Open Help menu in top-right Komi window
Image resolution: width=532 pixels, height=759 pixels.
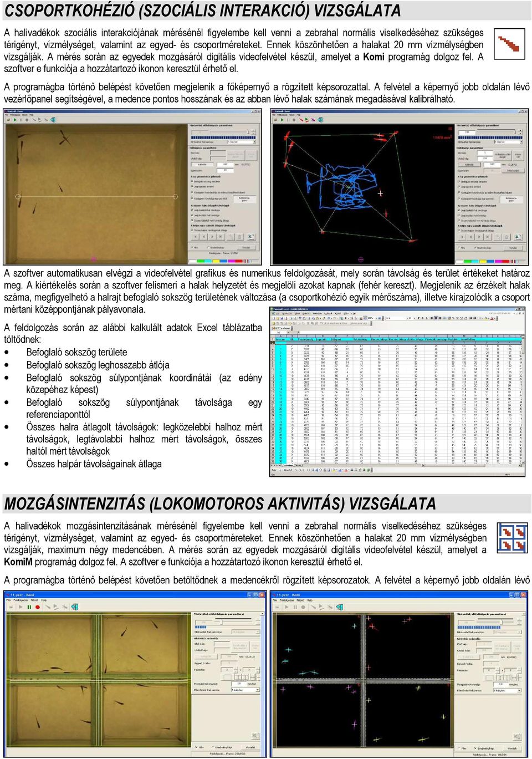[x=299, y=115]
